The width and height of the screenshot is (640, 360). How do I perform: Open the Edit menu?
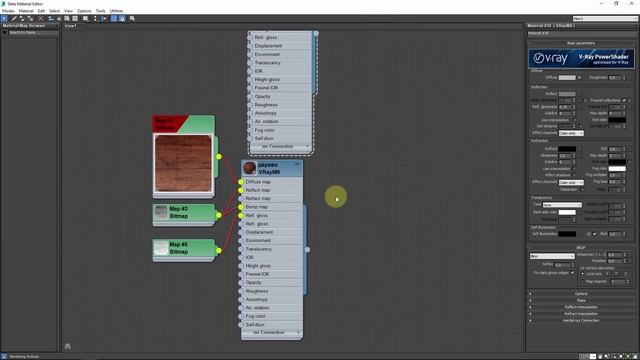pyautogui.click(x=41, y=11)
